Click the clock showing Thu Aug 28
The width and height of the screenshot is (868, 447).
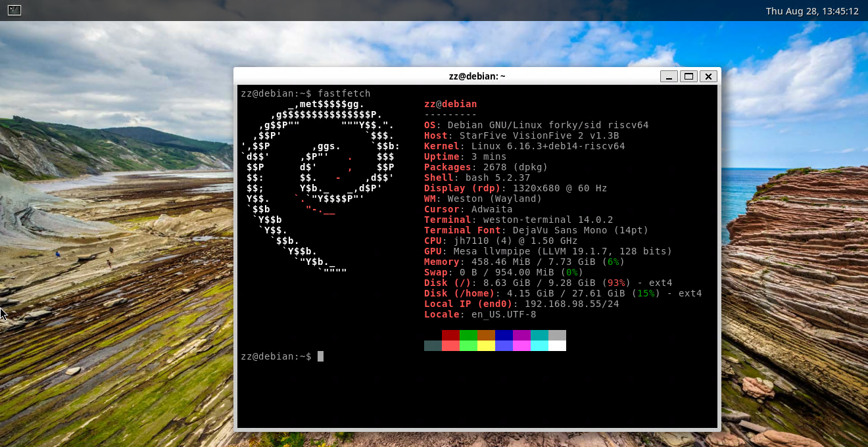point(812,11)
